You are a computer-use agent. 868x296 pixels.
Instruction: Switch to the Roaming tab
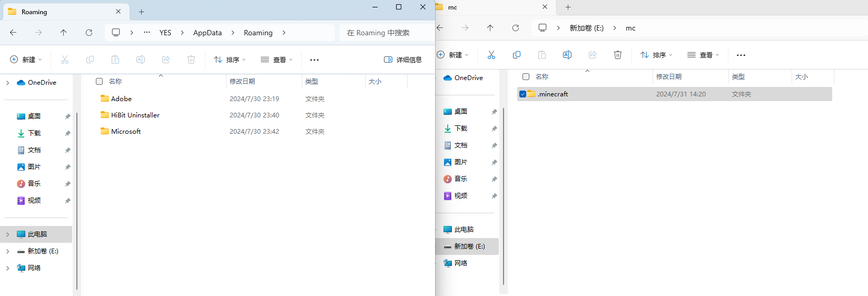point(66,12)
